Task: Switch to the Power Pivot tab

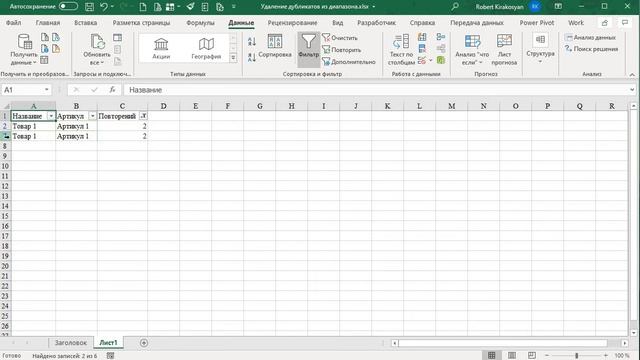Action: click(537, 23)
